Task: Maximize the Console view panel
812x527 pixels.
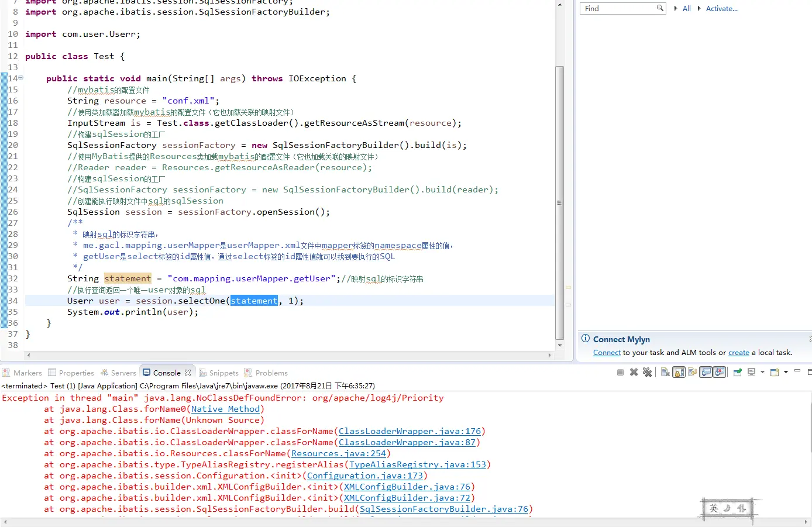Action: (809, 372)
